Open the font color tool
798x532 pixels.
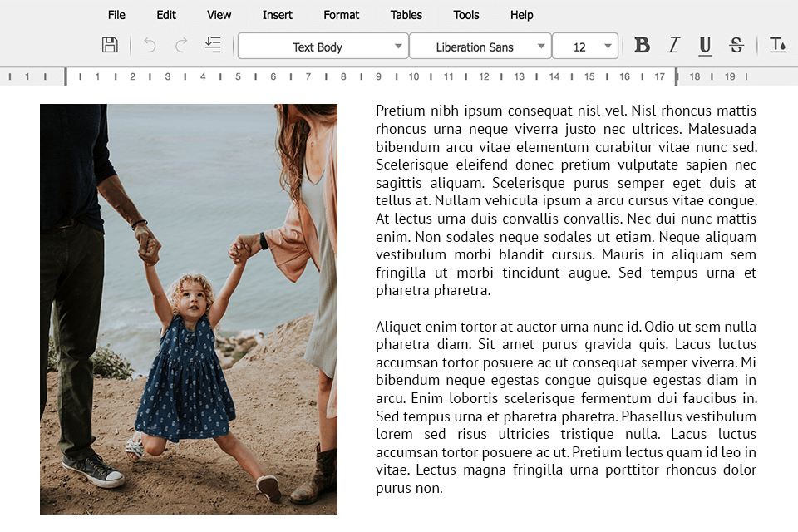pyautogui.click(x=777, y=46)
